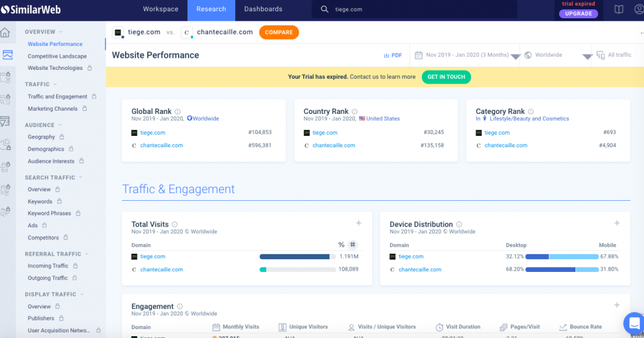Select the website analysis rail icon
Image resolution: width=644 pixels, height=338 pixels.
[x=8, y=55]
